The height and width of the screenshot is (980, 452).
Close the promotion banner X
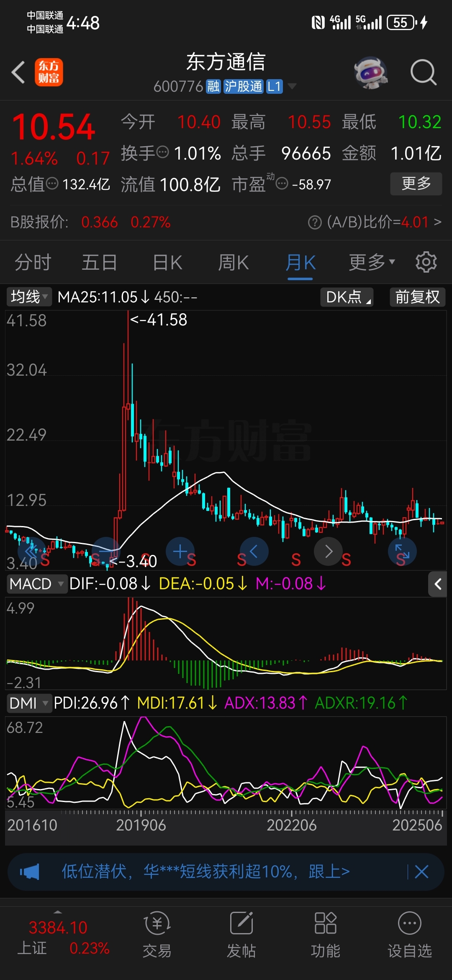point(421,872)
